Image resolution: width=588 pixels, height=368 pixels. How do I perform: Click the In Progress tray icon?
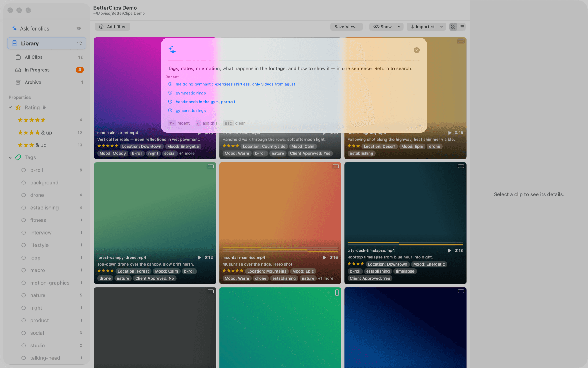18,70
